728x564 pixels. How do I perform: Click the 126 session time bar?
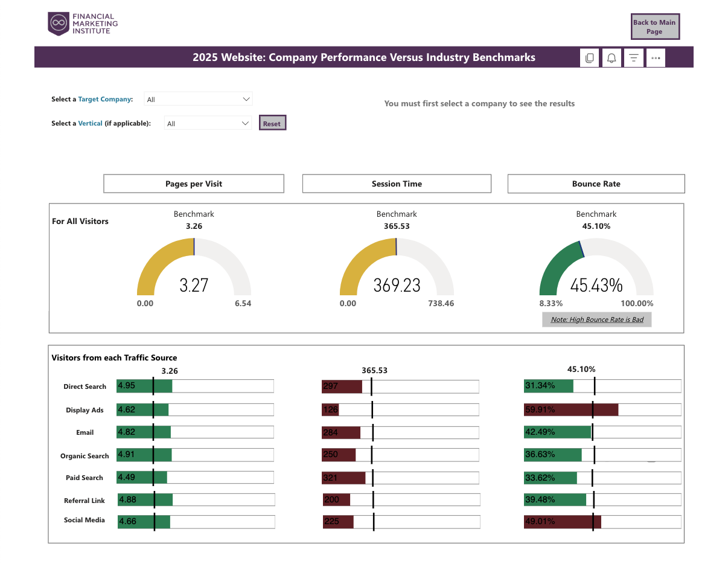[x=330, y=409]
